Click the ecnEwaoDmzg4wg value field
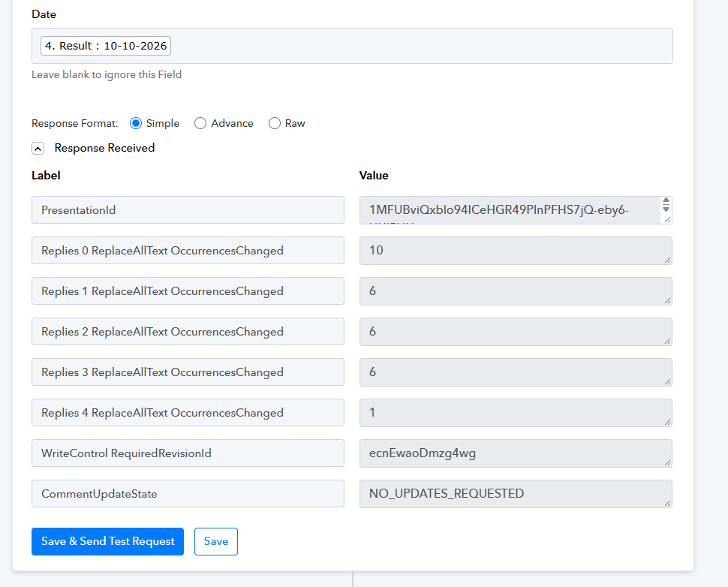Viewport: 728px width, 587px height. [x=516, y=453]
